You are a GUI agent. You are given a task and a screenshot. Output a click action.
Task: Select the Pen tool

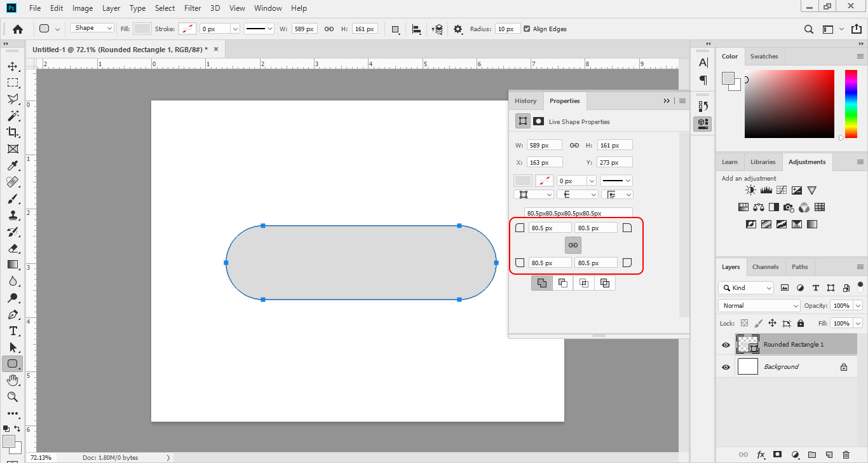[x=12, y=314]
